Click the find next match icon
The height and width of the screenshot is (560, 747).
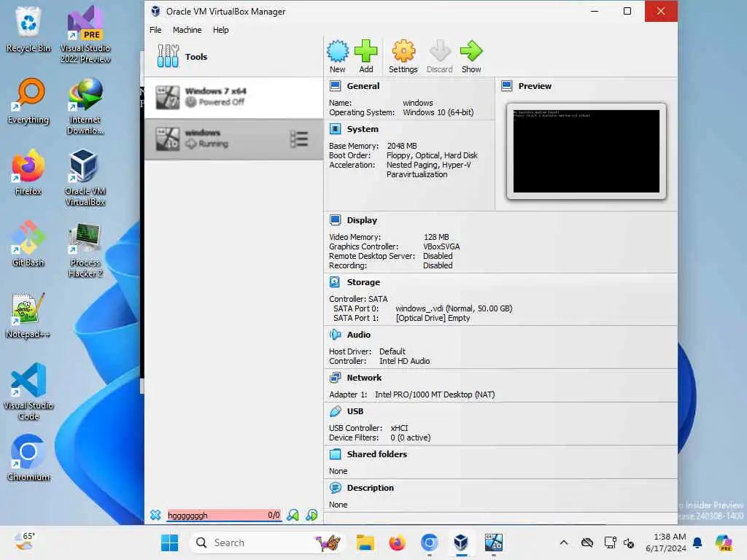(x=311, y=515)
